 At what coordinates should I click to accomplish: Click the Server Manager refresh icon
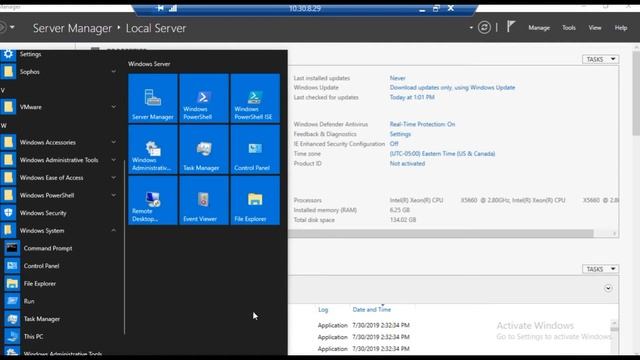tap(484, 27)
